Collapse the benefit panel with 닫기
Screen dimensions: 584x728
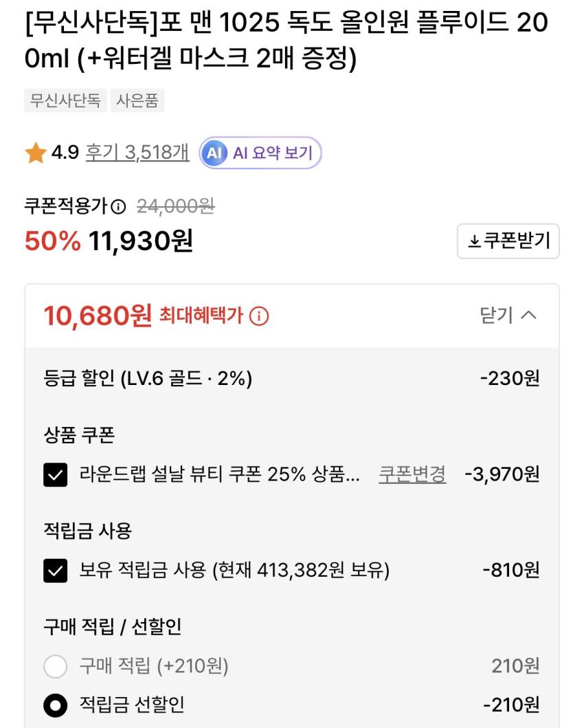[508, 316]
